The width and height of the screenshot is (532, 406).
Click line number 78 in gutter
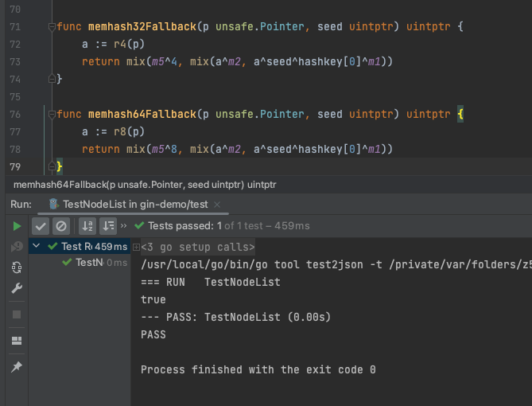(x=15, y=150)
